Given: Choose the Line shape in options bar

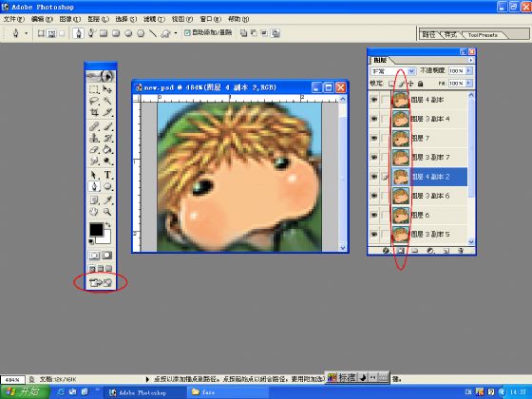Looking at the screenshot, I should [153, 33].
